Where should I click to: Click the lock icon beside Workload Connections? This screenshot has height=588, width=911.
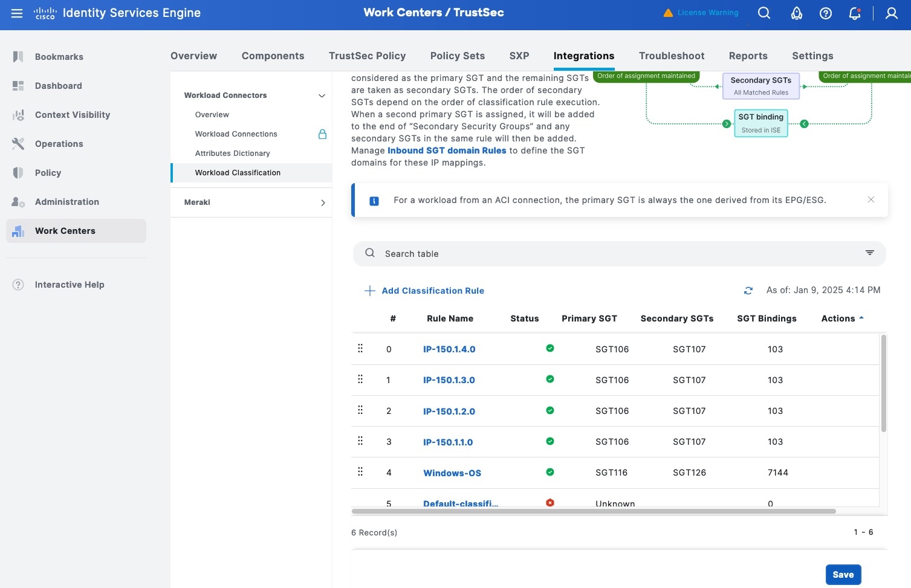pyautogui.click(x=322, y=134)
